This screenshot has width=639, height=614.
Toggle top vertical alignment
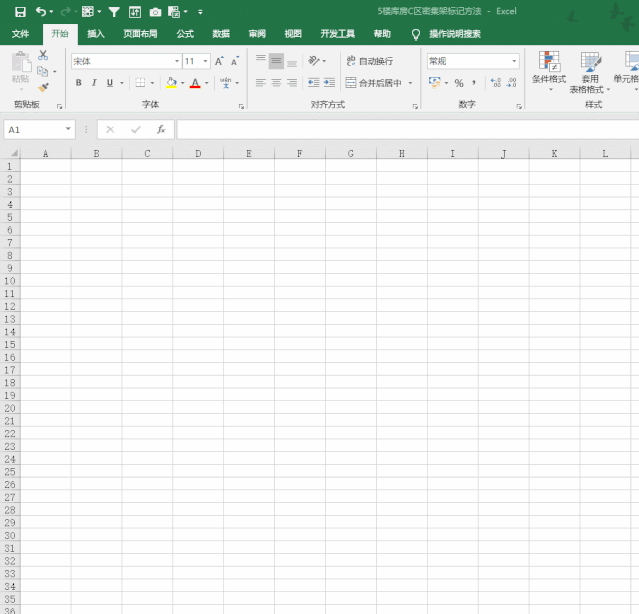[x=261, y=61]
